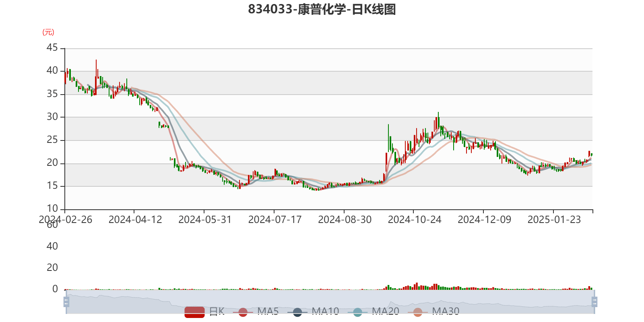Toggle MA20 line visibility via label
The height and width of the screenshot is (322, 644).
pyautogui.click(x=385, y=311)
